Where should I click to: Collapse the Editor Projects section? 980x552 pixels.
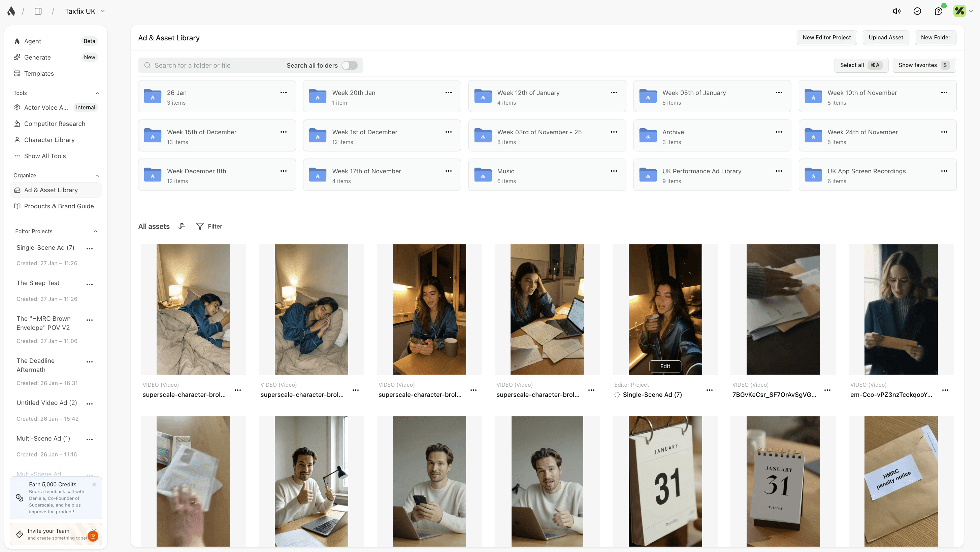pos(96,231)
